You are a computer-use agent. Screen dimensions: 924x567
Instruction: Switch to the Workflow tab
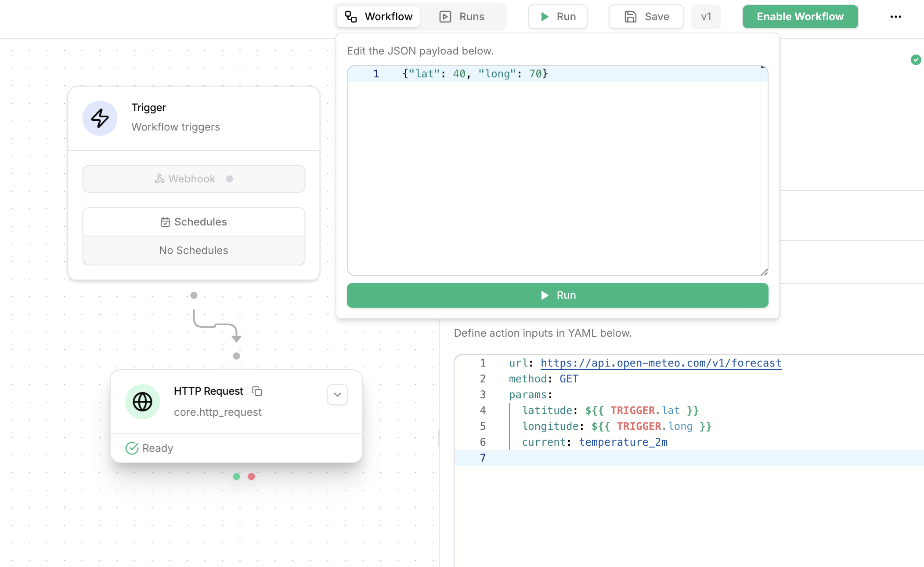pos(378,17)
